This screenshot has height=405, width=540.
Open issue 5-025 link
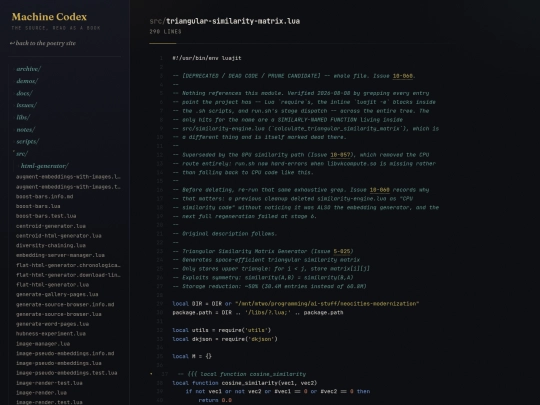[x=342, y=251]
